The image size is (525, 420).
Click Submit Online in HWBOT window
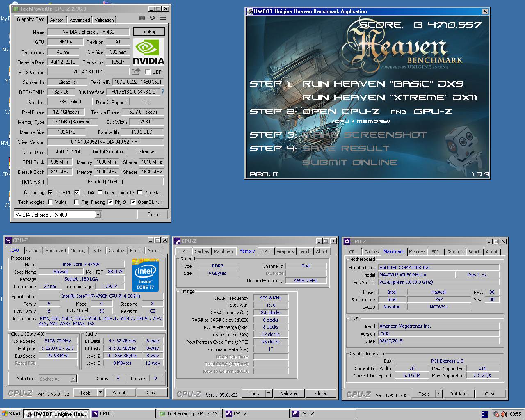click(350, 162)
